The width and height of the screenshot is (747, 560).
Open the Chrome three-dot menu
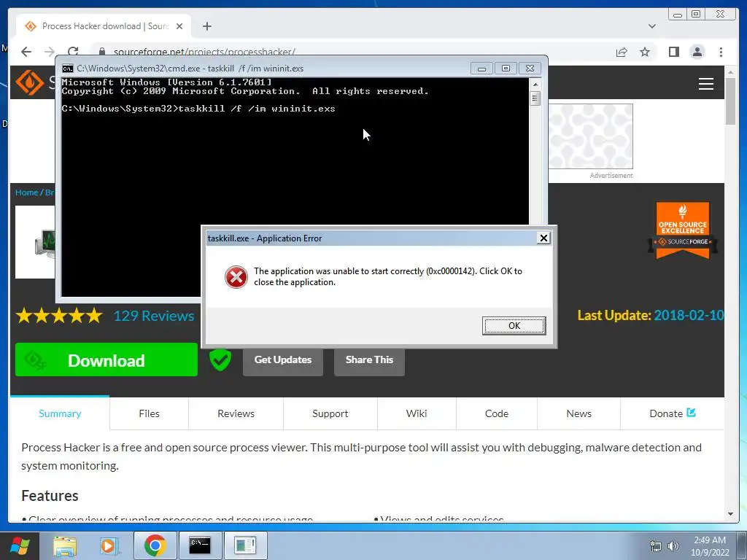coord(721,52)
